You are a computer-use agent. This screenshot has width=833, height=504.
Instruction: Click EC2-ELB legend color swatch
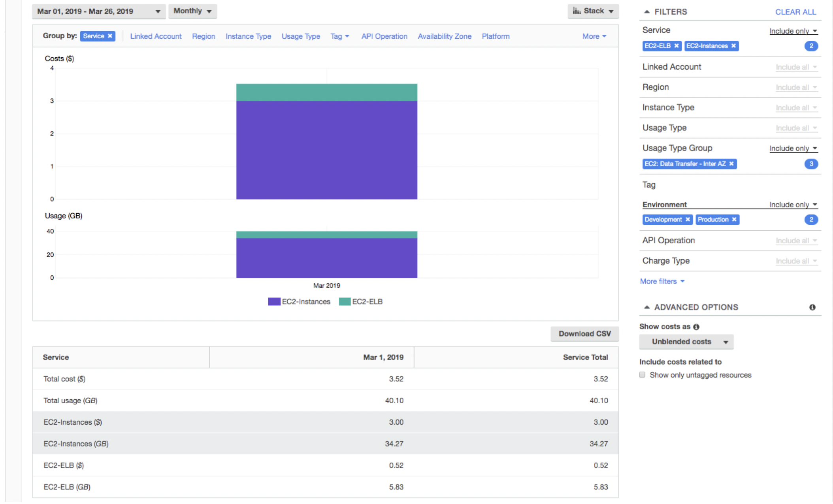345,301
